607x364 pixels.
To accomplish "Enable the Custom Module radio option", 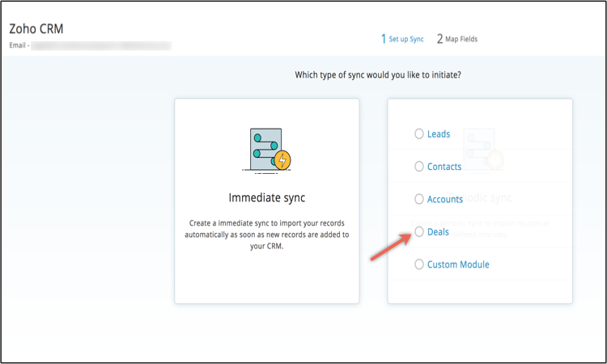I will coord(419,265).
